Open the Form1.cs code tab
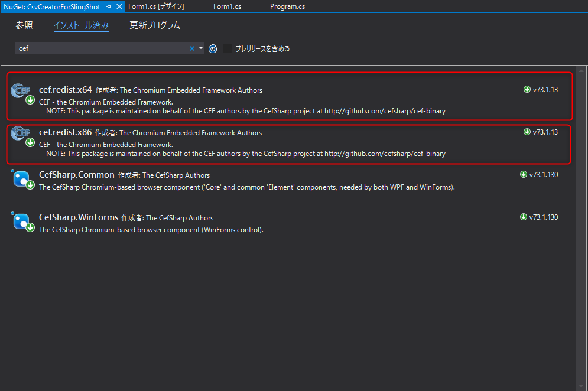The width and height of the screenshot is (588, 391). (228, 6)
